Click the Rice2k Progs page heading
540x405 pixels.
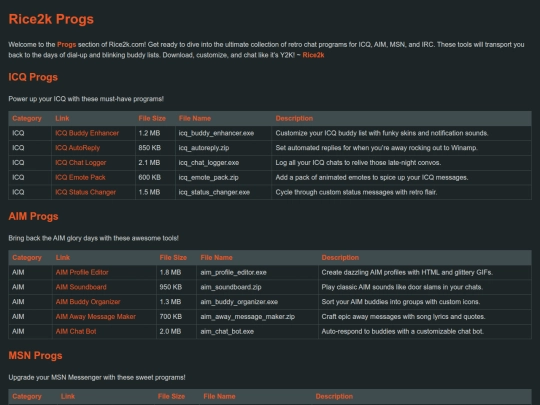51,19
